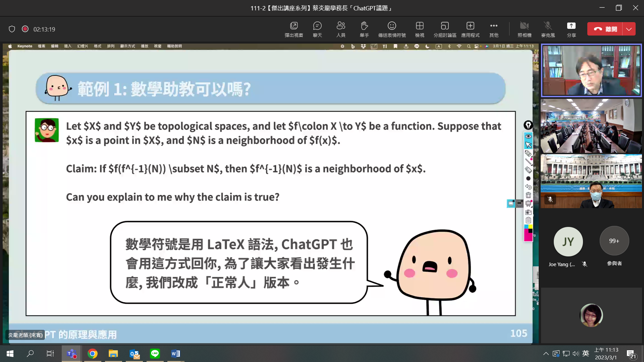Toggle the camera (照相機)
The width and height of the screenshot is (644, 362).
pos(524,29)
